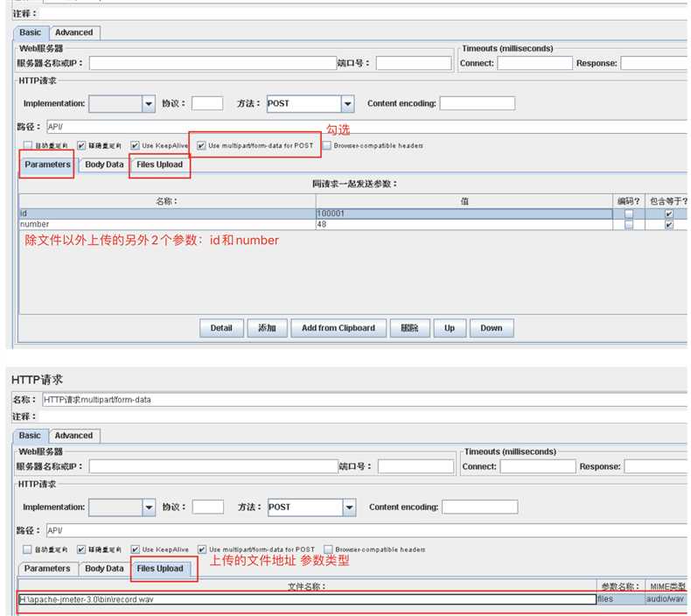Toggle follow redirects checkbox in upper panel
The height and width of the screenshot is (616, 691).
coord(81,145)
